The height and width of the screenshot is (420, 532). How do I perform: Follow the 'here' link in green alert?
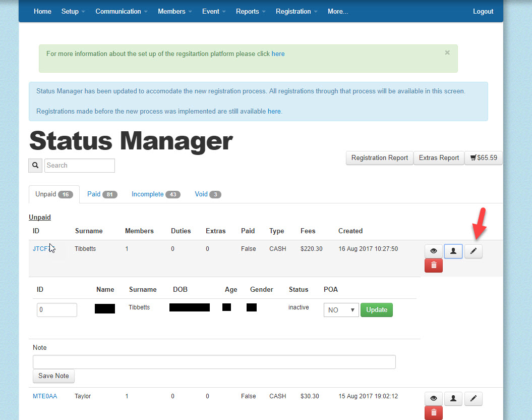coord(278,54)
